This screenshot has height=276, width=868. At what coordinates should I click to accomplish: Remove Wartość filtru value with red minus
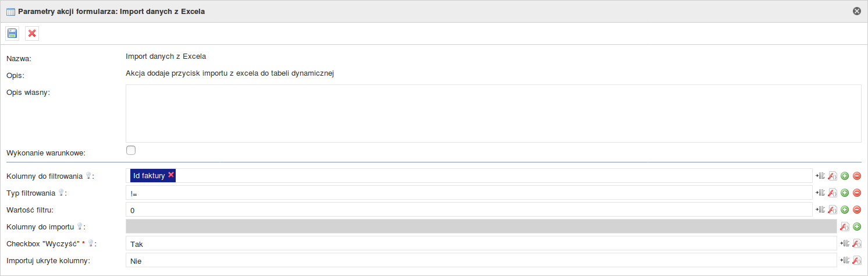[857, 210]
